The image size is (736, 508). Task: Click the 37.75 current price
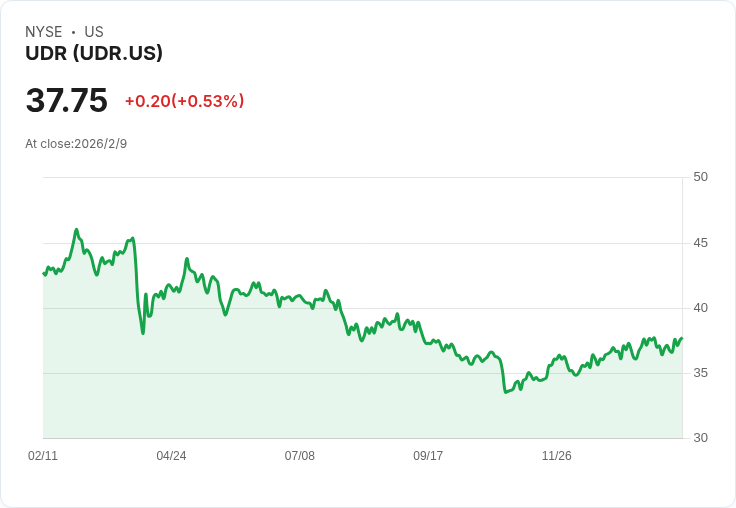[x=66, y=101]
